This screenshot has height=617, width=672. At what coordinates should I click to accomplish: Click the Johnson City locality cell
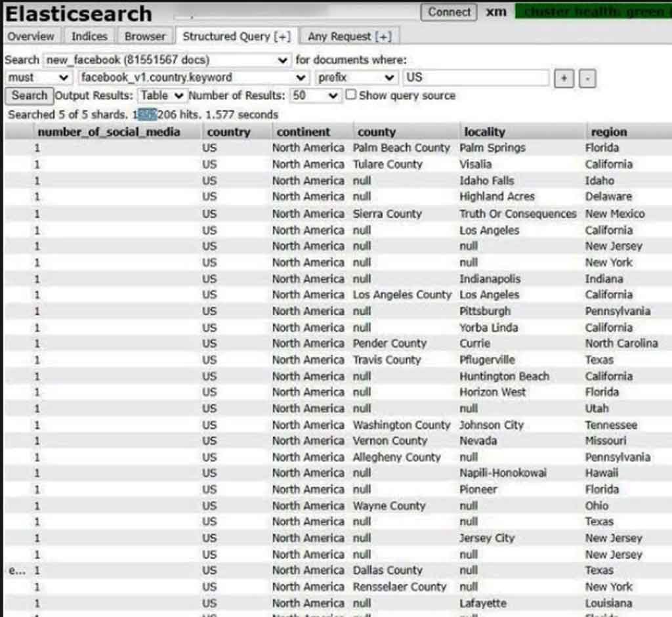pos(492,425)
